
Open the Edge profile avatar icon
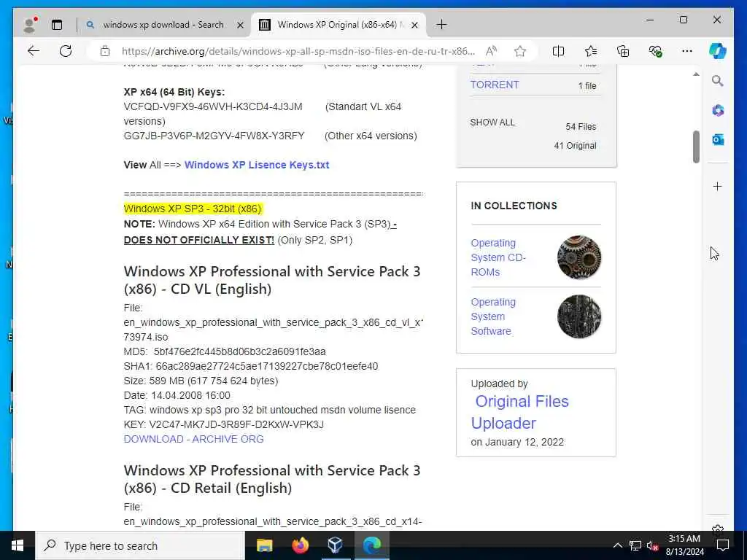[x=30, y=25]
